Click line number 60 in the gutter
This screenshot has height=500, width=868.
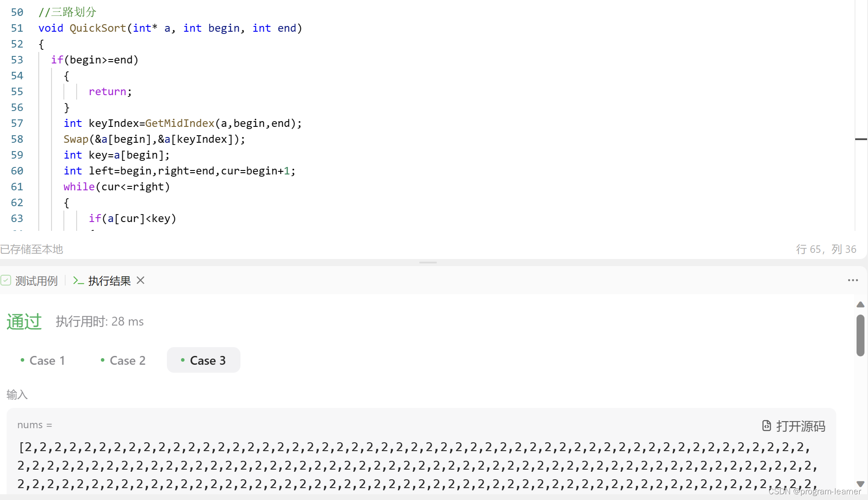click(x=17, y=171)
